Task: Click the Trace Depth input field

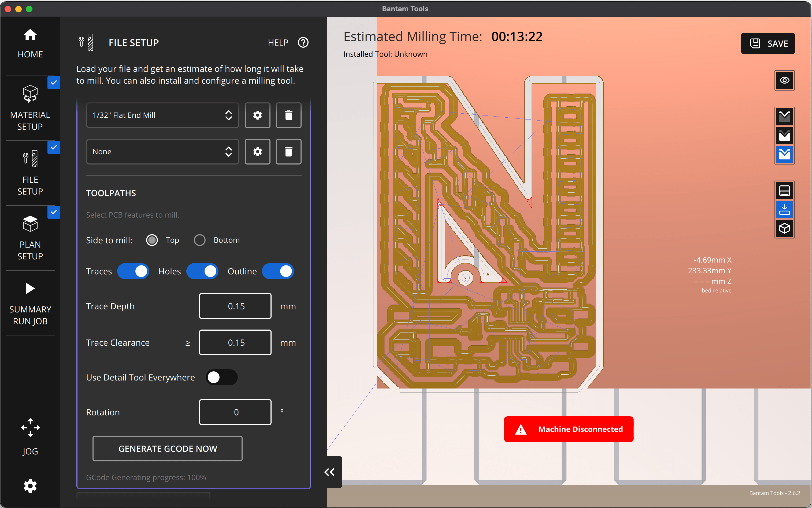Action: [235, 306]
